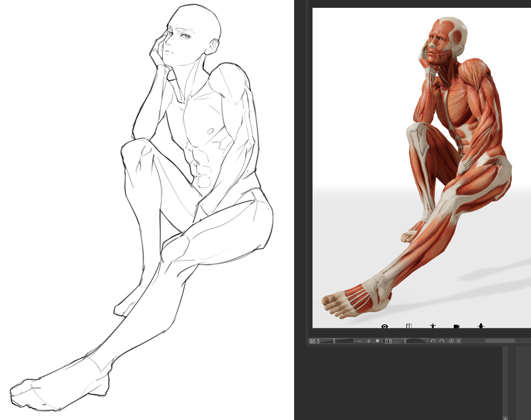Click the square fit-to-screen button
Viewport: 531px width, 420px height.
(378, 341)
